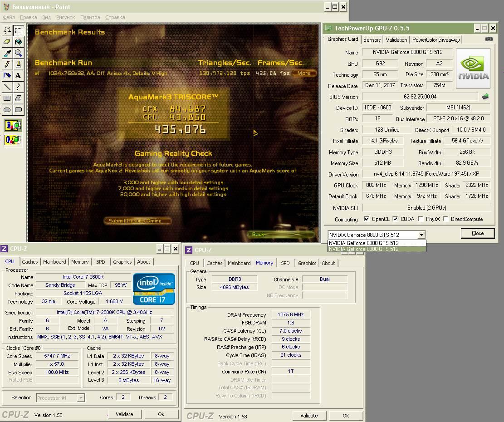This screenshot has width=504, height=422.
Task: Choose the Fill With Color bucket tool
Action: click(19, 42)
